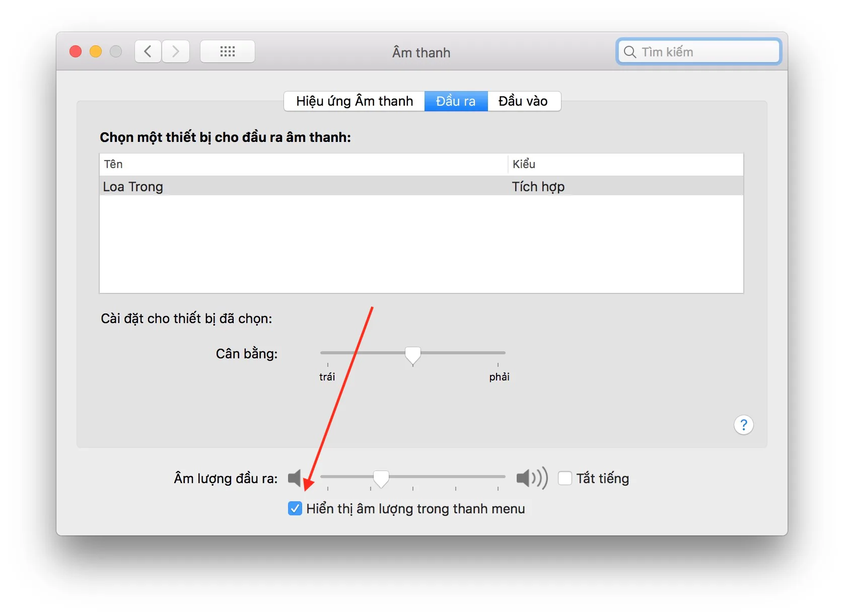Uncheck Hiển thị âm lượng trong thanh menu
Image resolution: width=844 pixels, height=616 pixels.
pyautogui.click(x=295, y=508)
